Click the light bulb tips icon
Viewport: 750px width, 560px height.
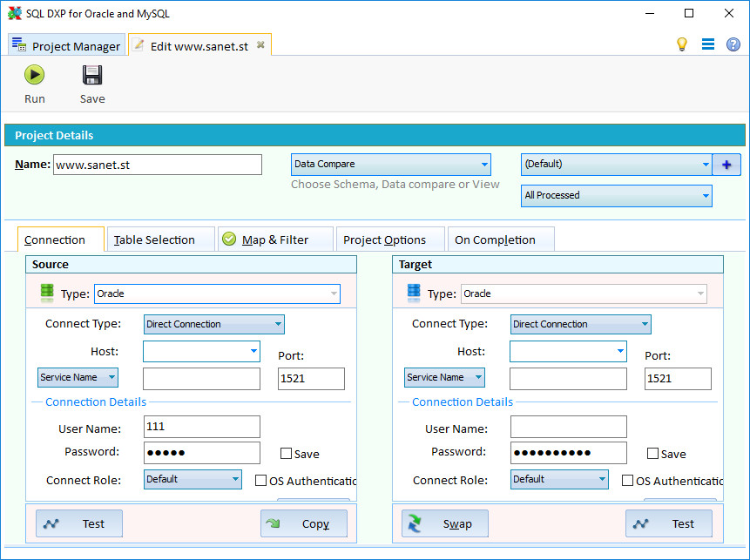[683, 44]
